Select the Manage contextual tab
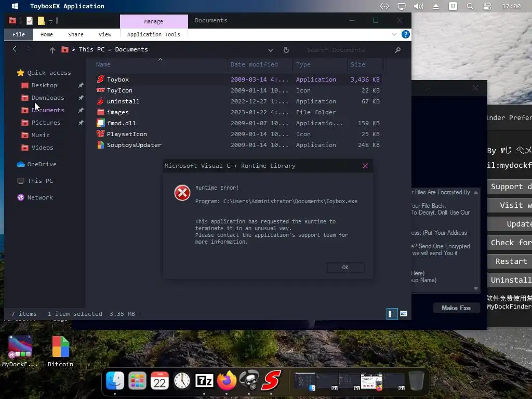This screenshot has height=399, width=532. (x=154, y=21)
